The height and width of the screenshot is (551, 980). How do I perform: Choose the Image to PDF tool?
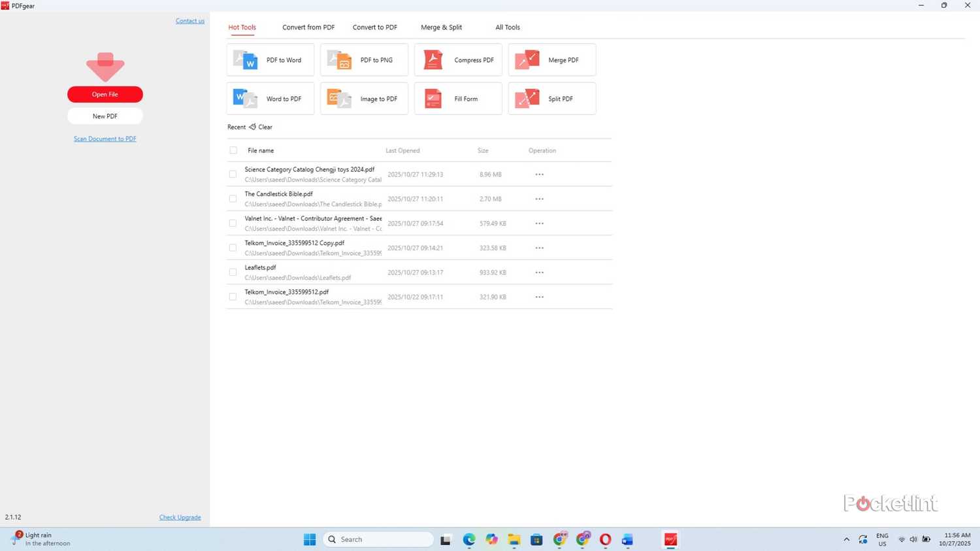(364, 99)
